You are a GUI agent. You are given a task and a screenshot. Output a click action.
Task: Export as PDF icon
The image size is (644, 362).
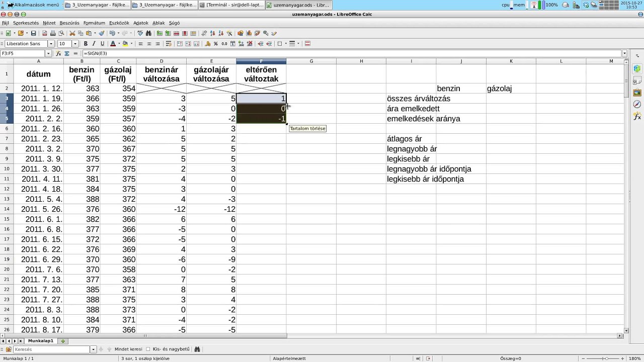(45, 33)
